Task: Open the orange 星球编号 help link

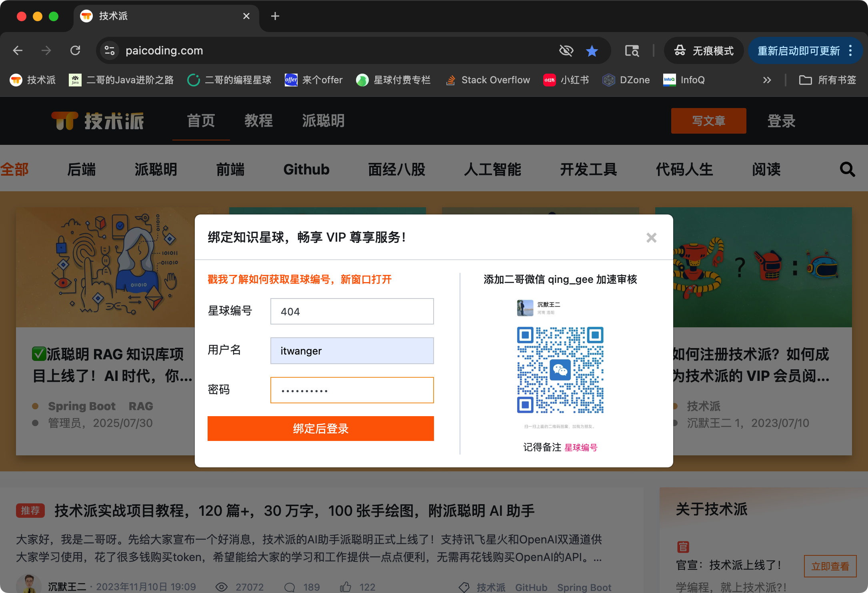Action: pos(299,279)
